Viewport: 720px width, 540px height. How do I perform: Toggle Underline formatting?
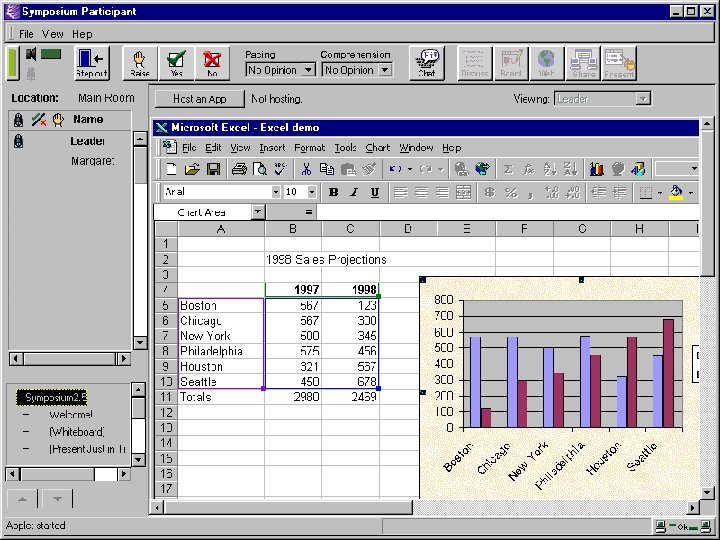(x=375, y=192)
